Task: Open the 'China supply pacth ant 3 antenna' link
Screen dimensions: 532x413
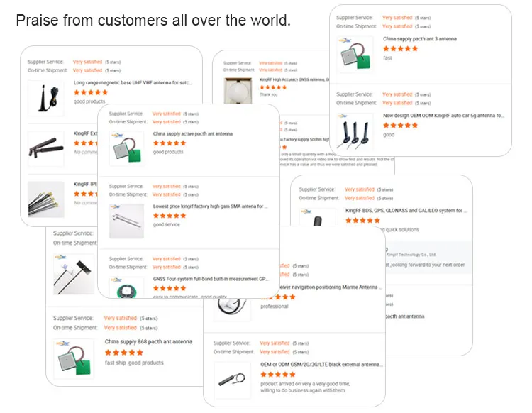Action: coord(419,39)
